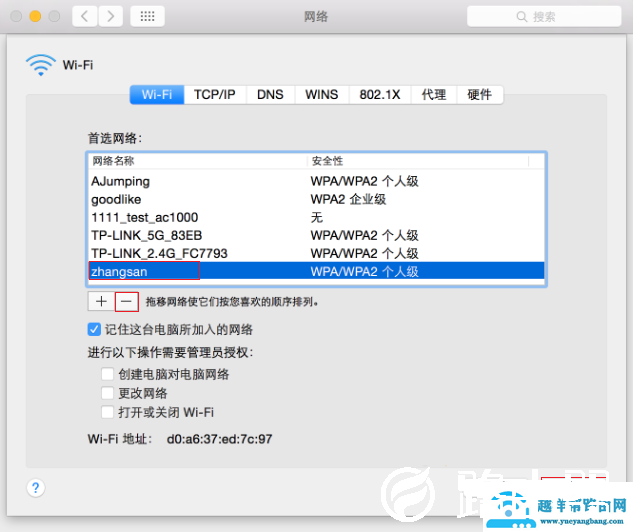Viewport: 633px width, 532px height.
Task: Click the back navigation arrow
Action: 85,16
